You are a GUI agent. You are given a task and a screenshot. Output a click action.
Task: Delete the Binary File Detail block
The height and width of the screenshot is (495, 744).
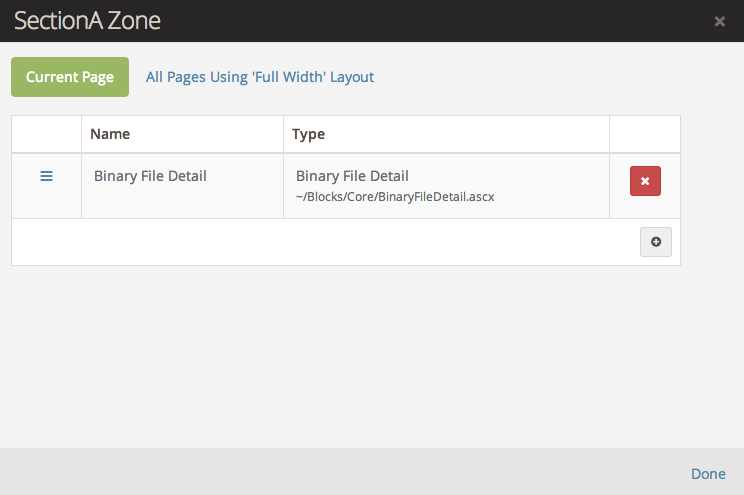(x=645, y=181)
